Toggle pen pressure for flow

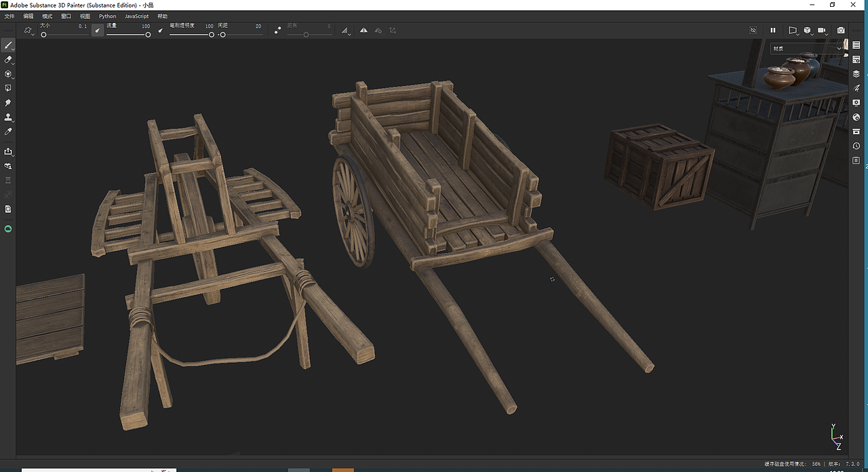click(x=161, y=30)
